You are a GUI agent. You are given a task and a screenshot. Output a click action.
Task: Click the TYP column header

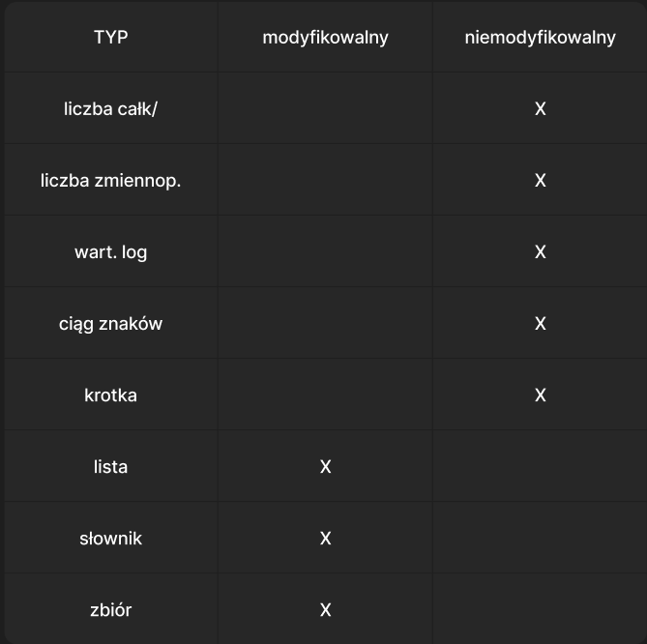tap(110, 38)
